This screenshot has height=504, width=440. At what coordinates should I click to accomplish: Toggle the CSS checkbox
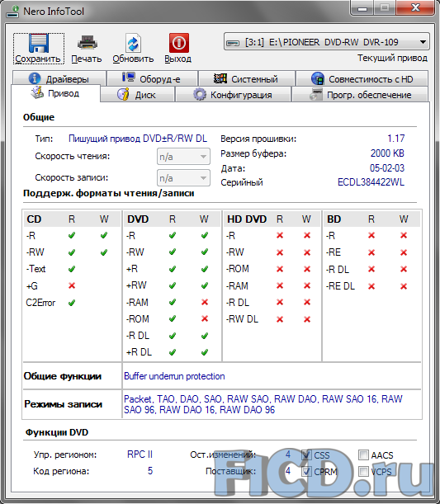(x=306, y=455)
